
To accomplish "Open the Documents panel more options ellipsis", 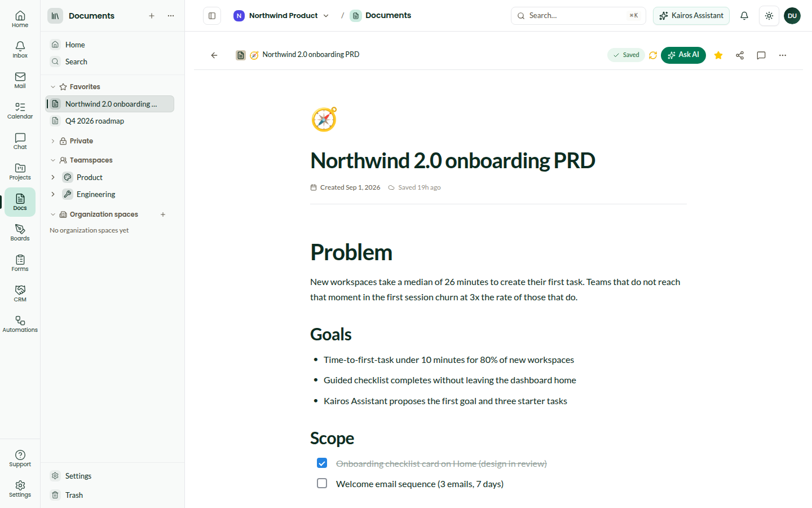I will pyautogui.click(x=171, y=16).
